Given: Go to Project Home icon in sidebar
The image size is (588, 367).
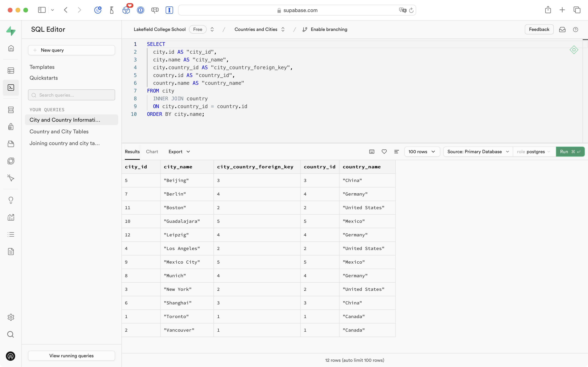Looking at the screenshot, I should tap(11, 48).
